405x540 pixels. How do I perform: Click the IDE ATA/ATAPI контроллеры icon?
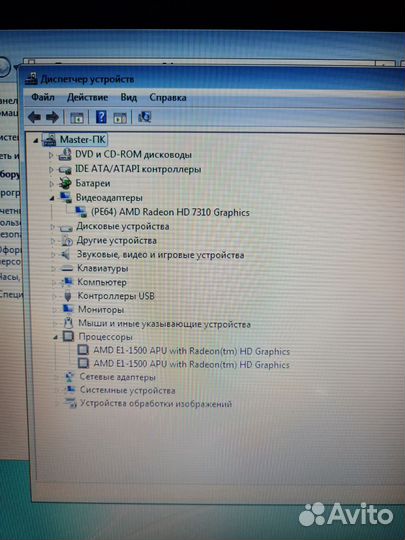pyautogui.click(x=65, y=169)
